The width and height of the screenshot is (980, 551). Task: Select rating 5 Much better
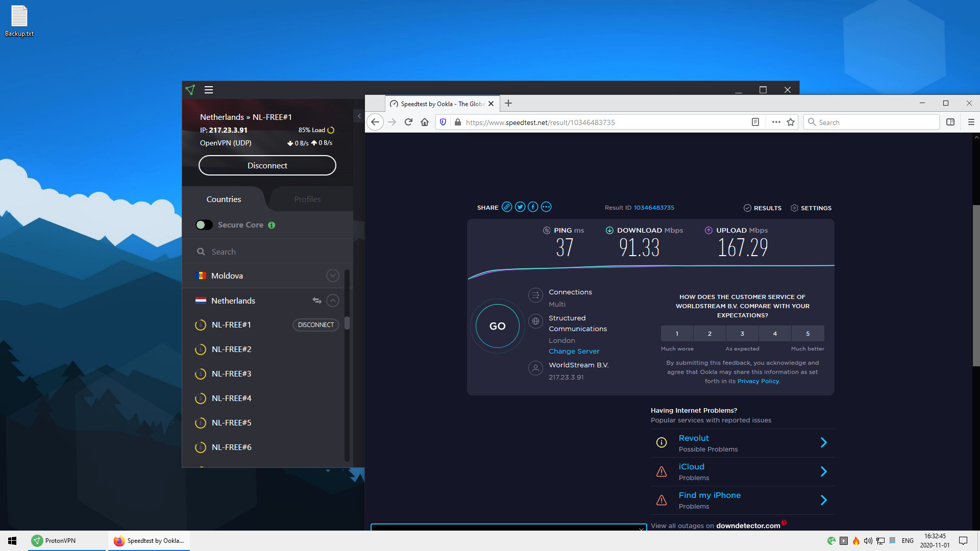tap(808, 334)
